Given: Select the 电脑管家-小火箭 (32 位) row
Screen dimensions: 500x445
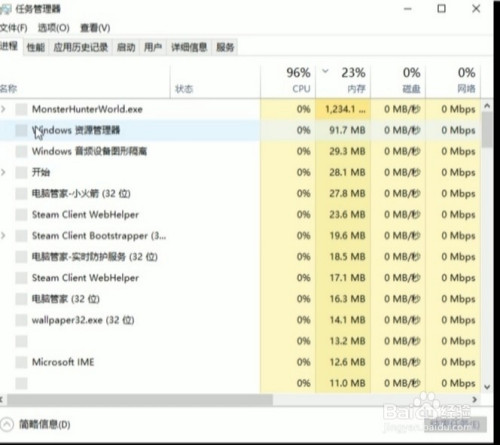Looking at the screenshot, I should (240, 193).
